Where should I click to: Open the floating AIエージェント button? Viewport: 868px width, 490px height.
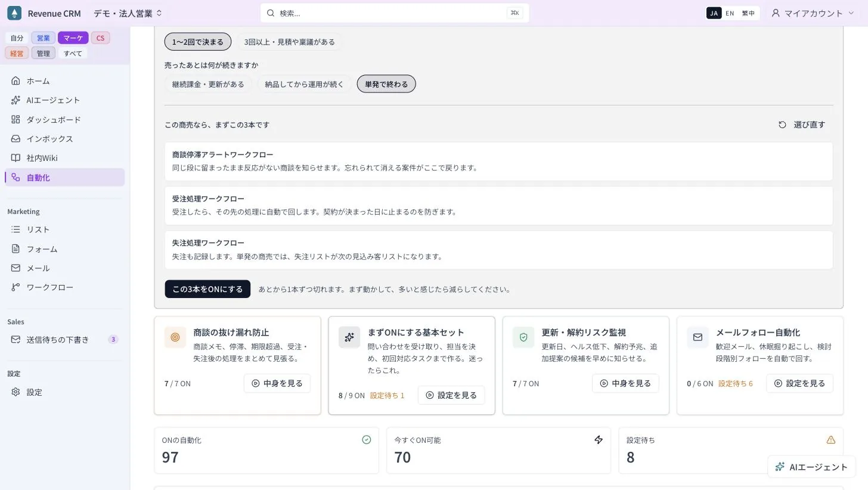(x=811, y=467)
